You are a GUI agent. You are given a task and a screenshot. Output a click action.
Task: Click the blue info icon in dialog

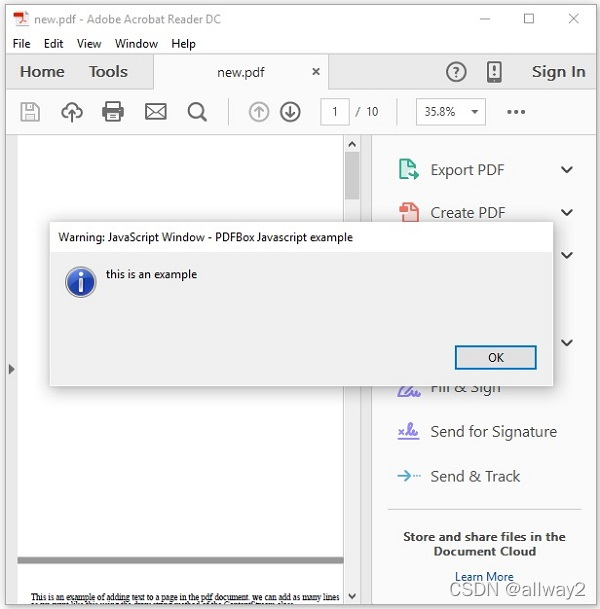click(80, 282)
